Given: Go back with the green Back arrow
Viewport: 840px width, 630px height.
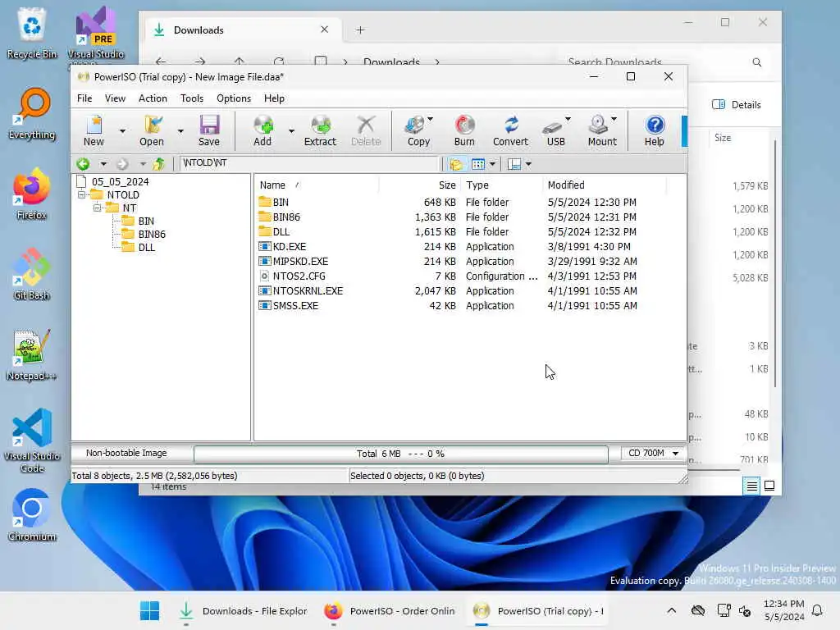Looking at the screenshot, I should 83,164.
